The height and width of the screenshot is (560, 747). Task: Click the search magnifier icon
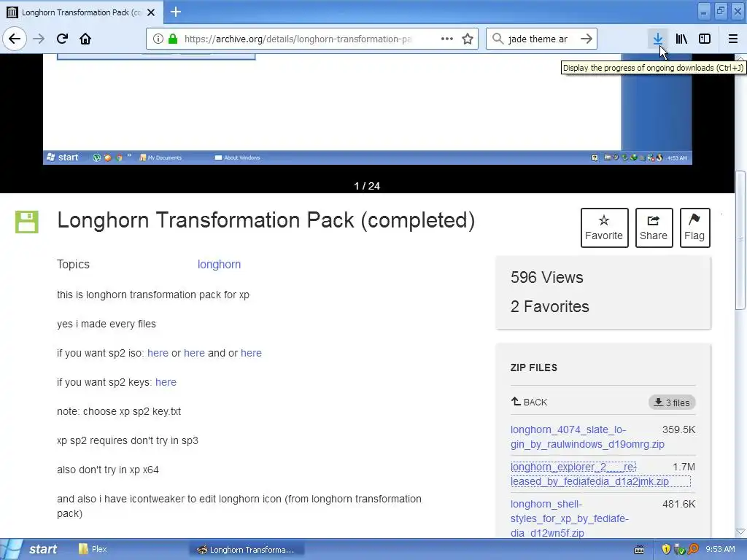(498, 39)
